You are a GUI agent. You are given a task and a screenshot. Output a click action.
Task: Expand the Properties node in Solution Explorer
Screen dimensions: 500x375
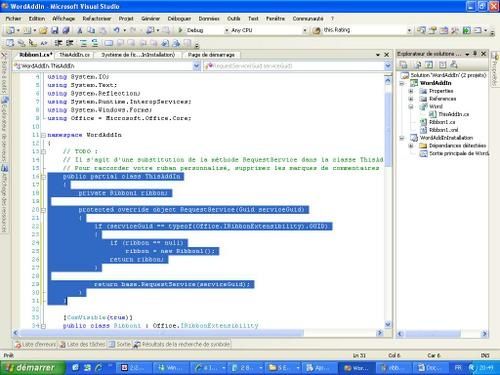[x=411, y=91]
